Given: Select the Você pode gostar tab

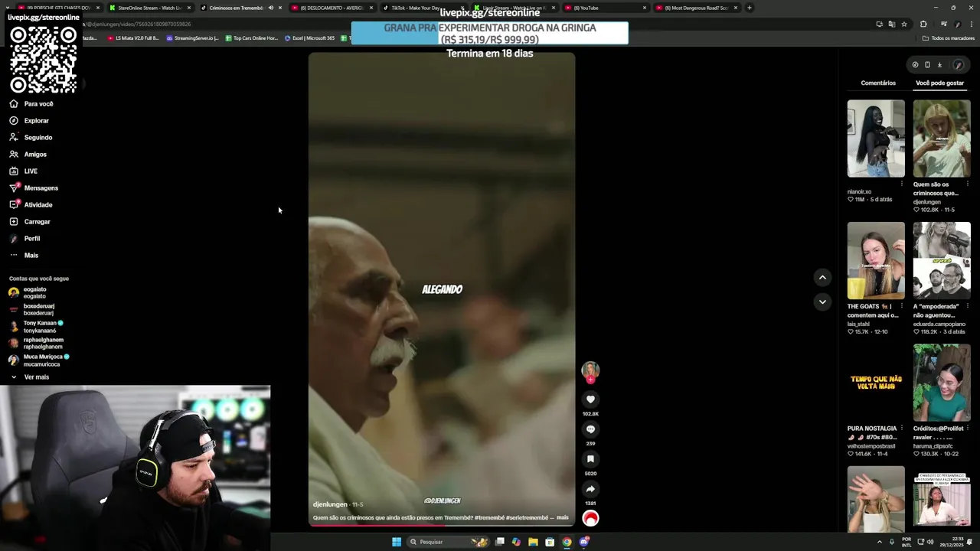Looking at the screenshot, I should 939,83.
